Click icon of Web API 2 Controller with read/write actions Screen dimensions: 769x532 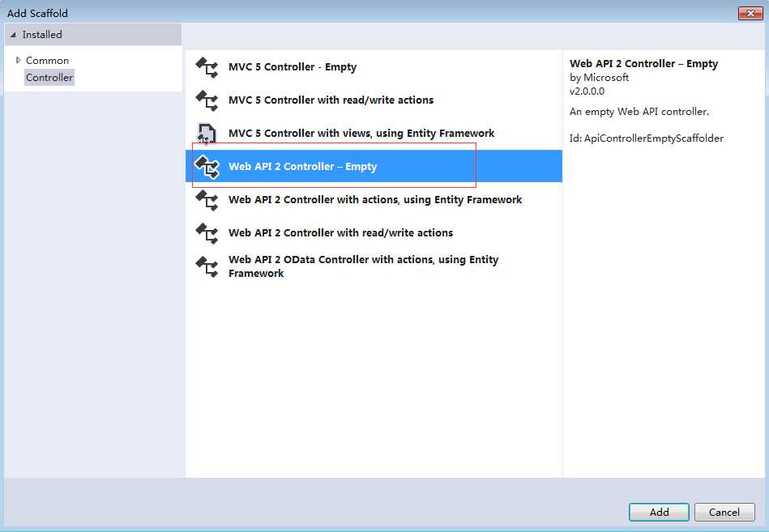coord(207,234)
